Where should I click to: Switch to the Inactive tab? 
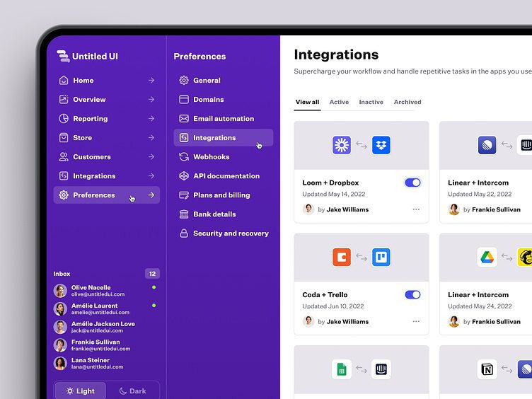371,102
